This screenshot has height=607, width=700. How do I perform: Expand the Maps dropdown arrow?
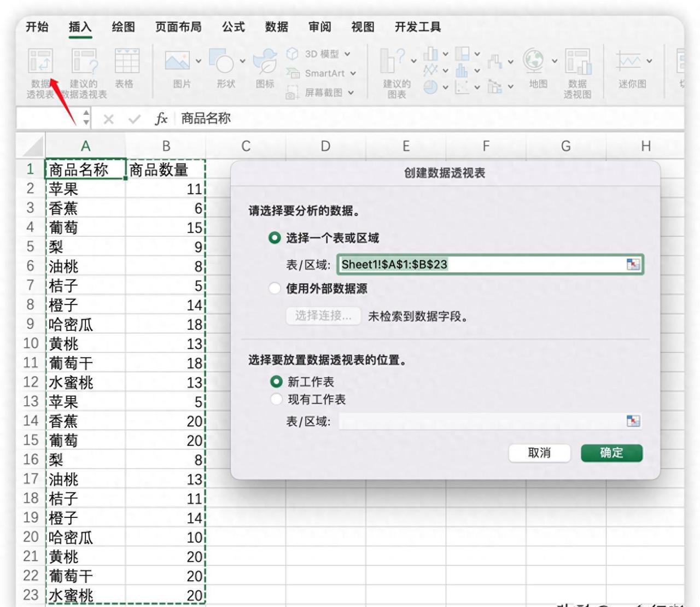pyautogui.click(x=555, y=61)
